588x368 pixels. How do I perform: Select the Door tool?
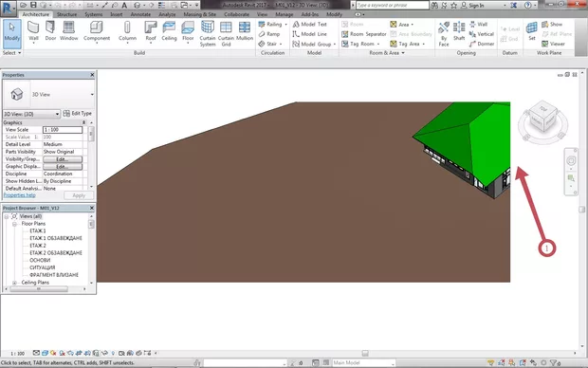pyautogui.click(x=50, y=31)
